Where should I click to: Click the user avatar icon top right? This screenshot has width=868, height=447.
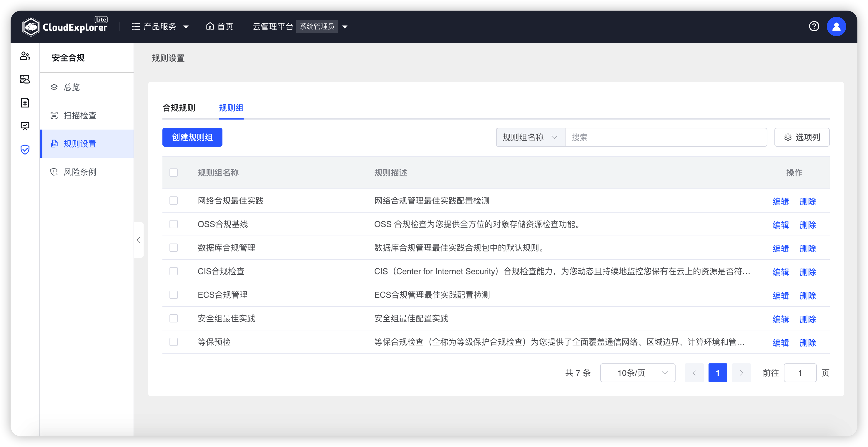click(837, 26)
